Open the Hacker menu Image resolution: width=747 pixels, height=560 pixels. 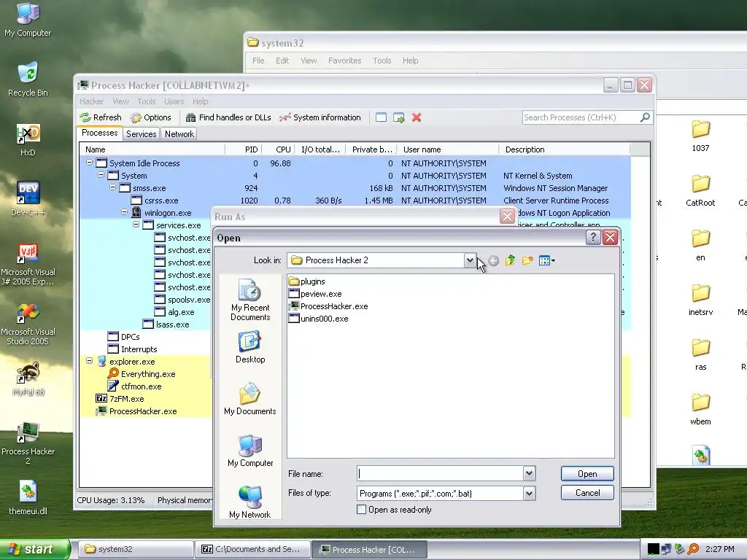91,101
